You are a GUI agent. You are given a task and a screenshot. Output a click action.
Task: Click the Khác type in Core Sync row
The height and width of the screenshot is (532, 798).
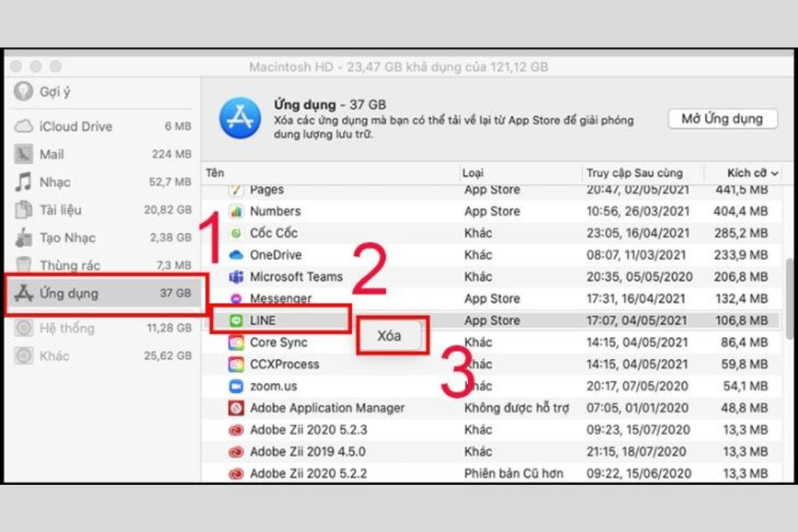(478, 342)
